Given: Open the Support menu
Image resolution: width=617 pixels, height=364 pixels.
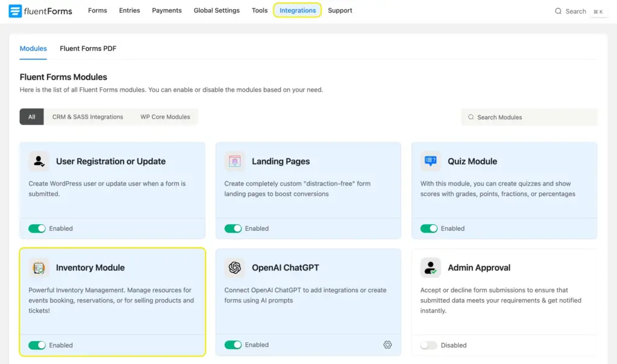Looking at the screenshot, I should click(x=340, y=11).
